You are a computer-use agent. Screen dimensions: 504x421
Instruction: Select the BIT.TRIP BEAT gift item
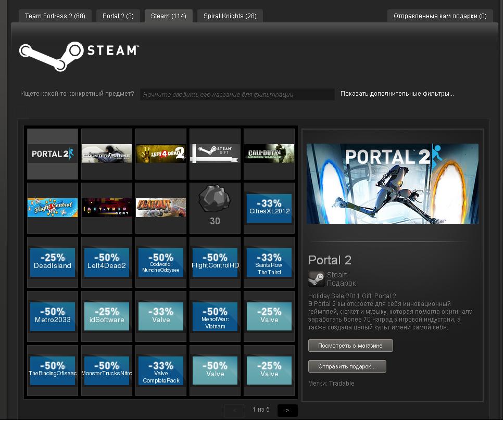(x=107, y=208)
